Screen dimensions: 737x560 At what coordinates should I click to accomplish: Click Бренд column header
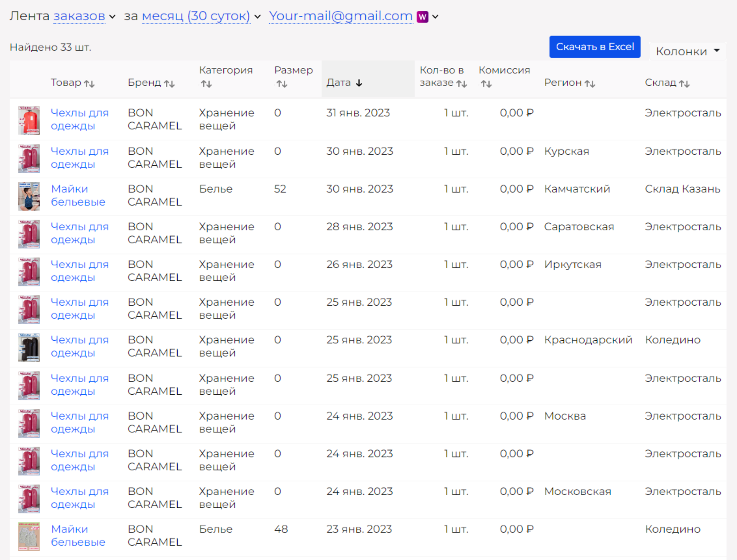click(144, 82)
